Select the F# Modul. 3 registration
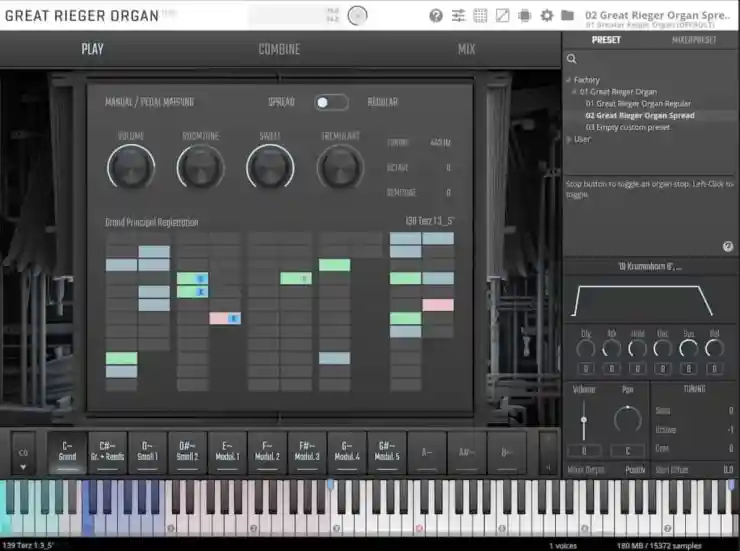This screenshot has width=740, height=551. [x=307, y=452]
